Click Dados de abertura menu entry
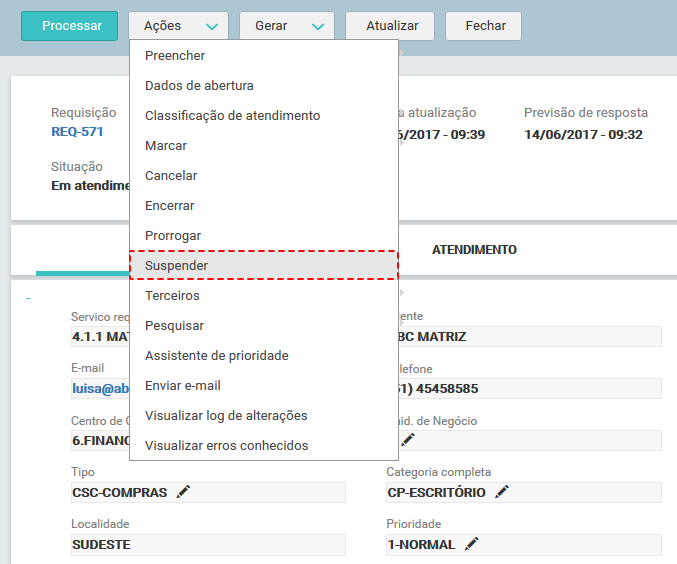This screenshot has width=677, height=564. click(199, 86)
